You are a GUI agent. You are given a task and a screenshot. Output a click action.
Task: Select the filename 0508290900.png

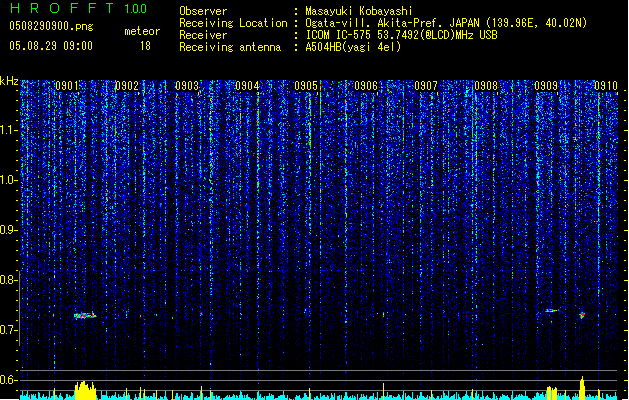[x=51, y=26]
